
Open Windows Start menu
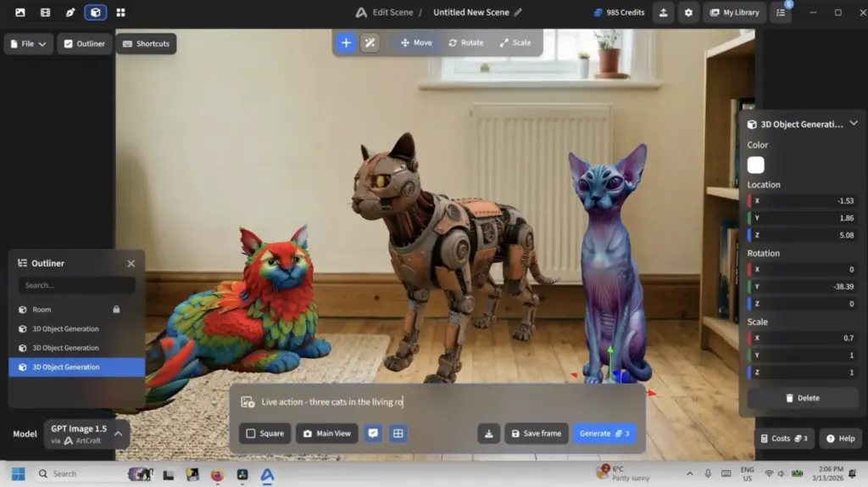click(19, 474)
